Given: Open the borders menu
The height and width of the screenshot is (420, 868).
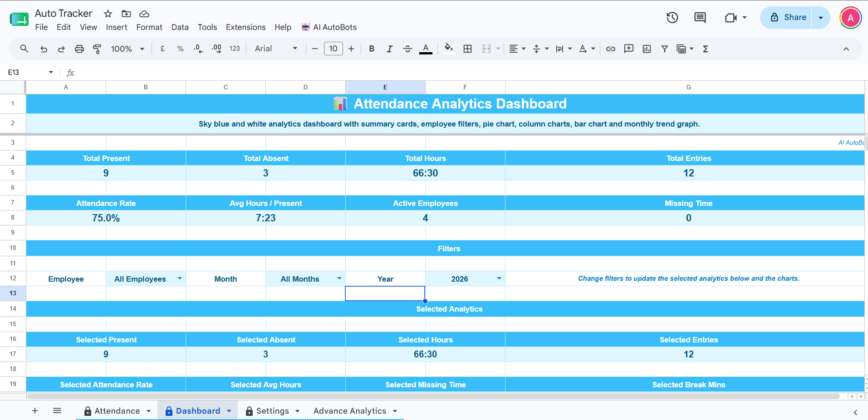Looking at the screenshot, I should coord(467,49).
